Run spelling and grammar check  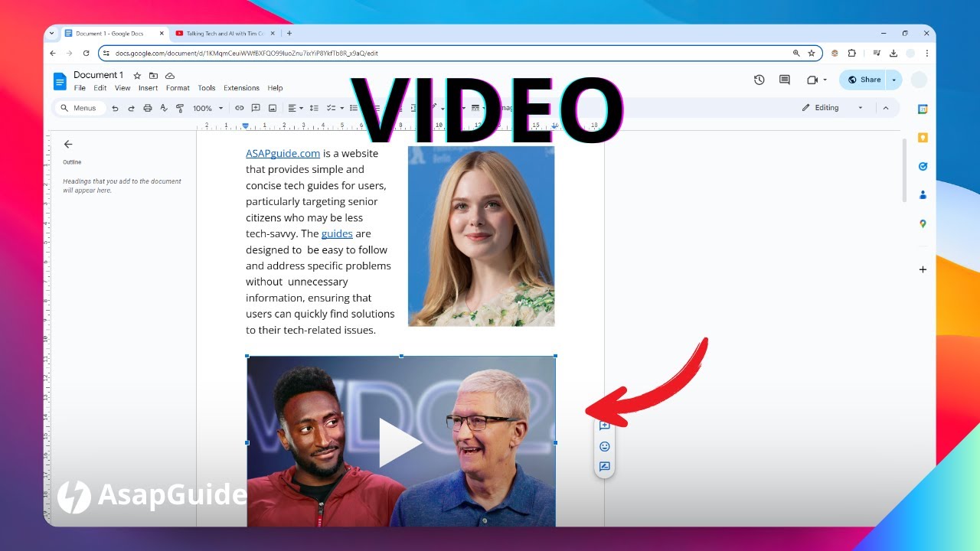point(164,108)
